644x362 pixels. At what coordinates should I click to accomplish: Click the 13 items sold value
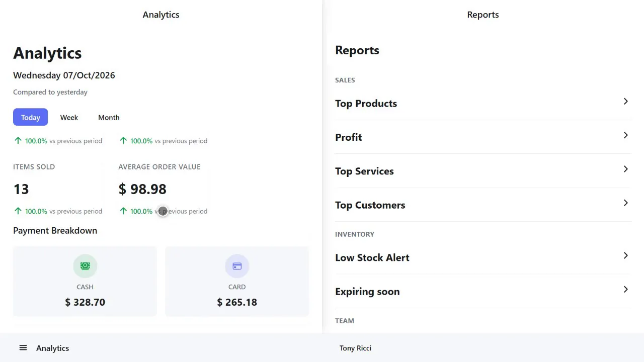pos(21,189)
